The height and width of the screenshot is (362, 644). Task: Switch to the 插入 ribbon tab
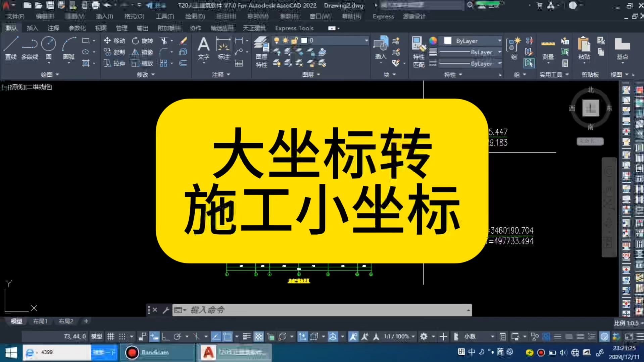point(32,28)
